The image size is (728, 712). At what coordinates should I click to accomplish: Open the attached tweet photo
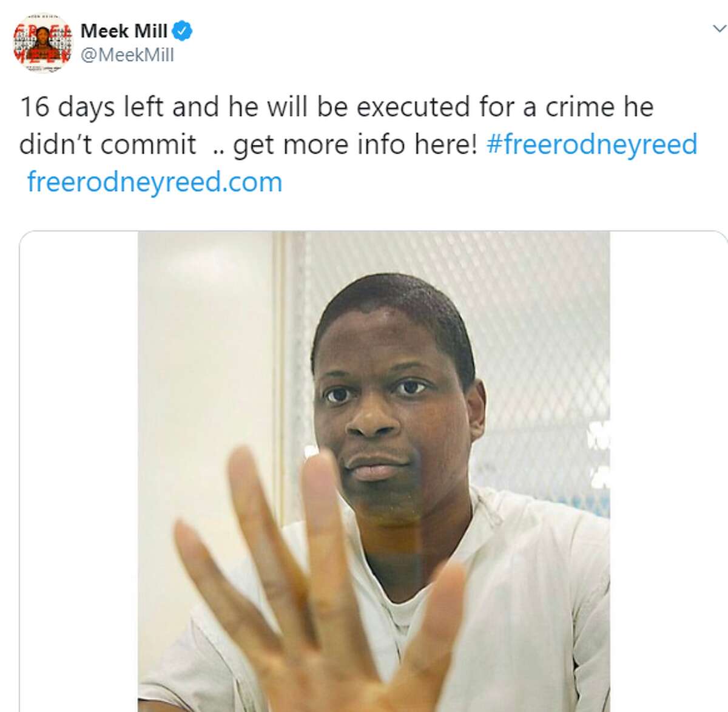374,471
